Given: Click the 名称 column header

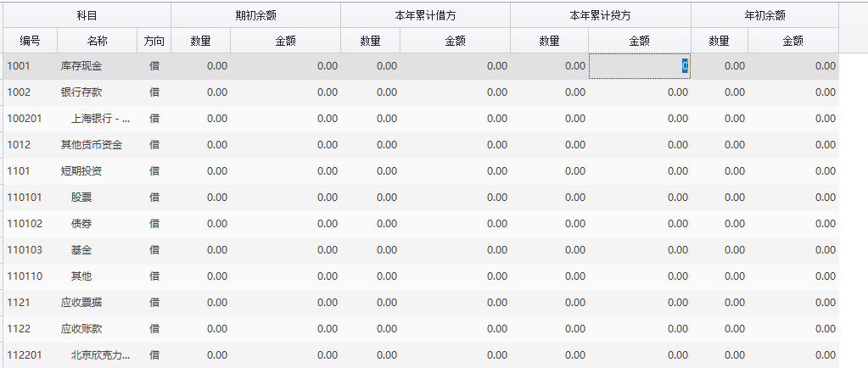Looking at the screenshot, I should [x=97, y=41].
